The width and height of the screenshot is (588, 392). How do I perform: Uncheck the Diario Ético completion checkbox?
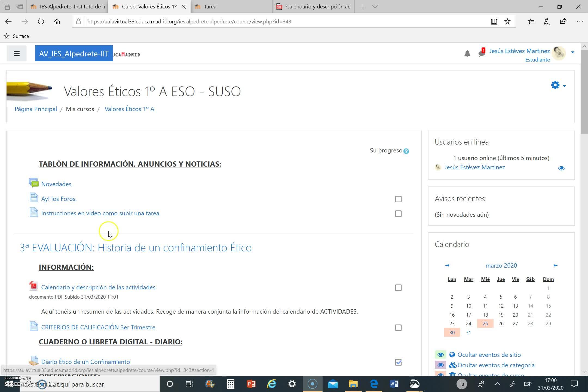point(398,362)
